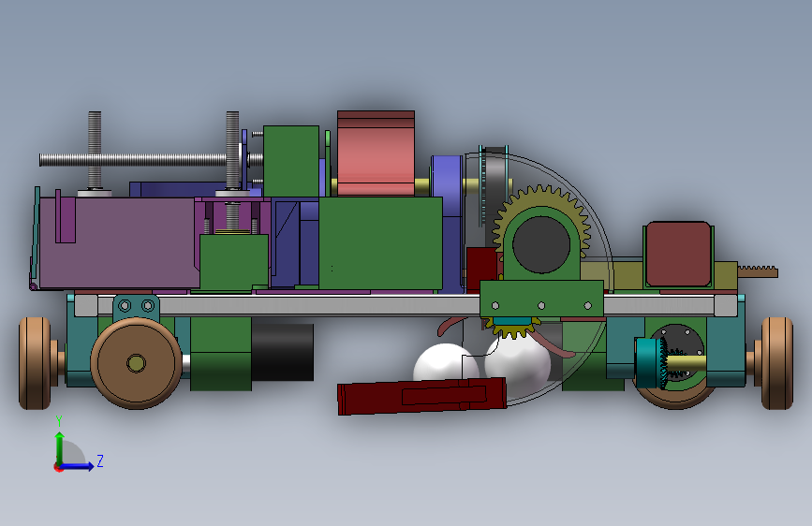Click the green Y axis arrow of the triad
Viewport: 812px width, 526px height.
(60, 447)
